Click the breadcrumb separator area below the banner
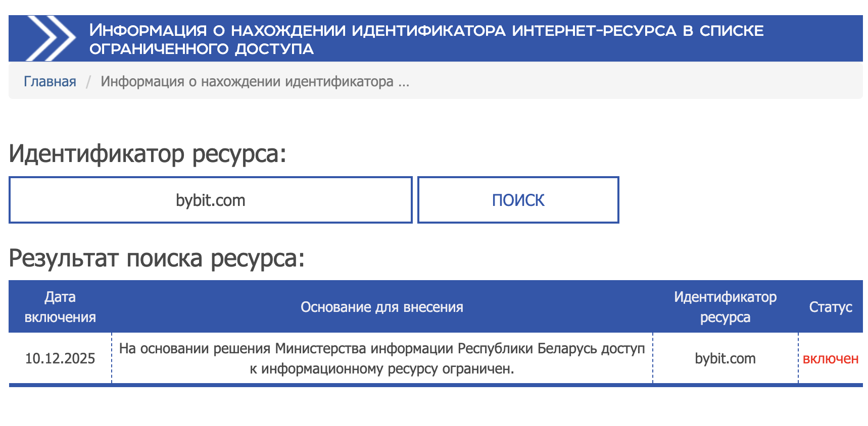Image resolution: width=868 pixels, height=426 pixels. coord(89,81)
